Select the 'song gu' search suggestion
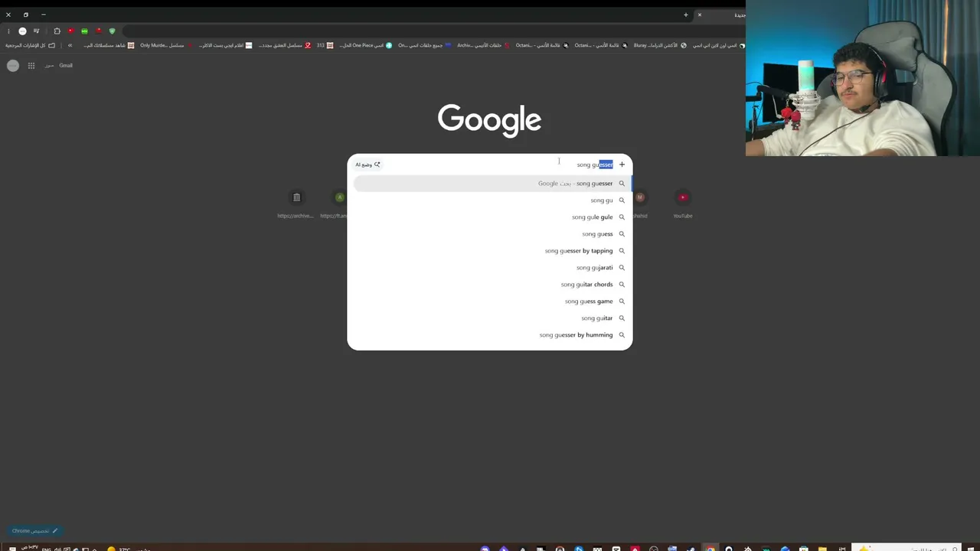The width and height of the screenshot is (980, 551). coord(490,201)
